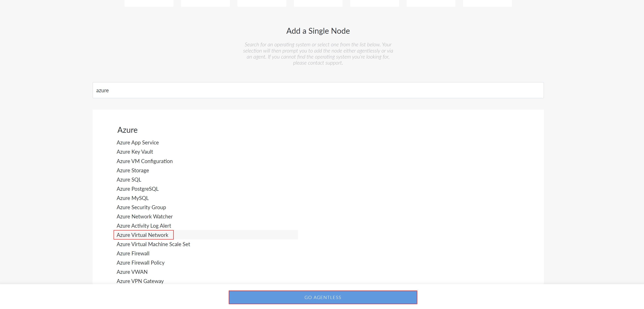Choose Azure App Service

click(138, 142)
